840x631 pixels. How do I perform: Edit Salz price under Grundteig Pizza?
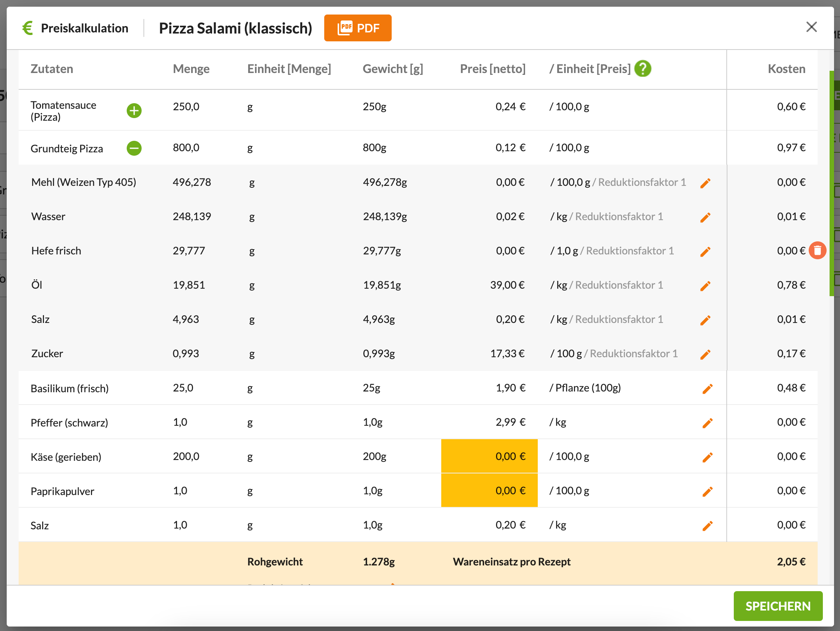705,320
